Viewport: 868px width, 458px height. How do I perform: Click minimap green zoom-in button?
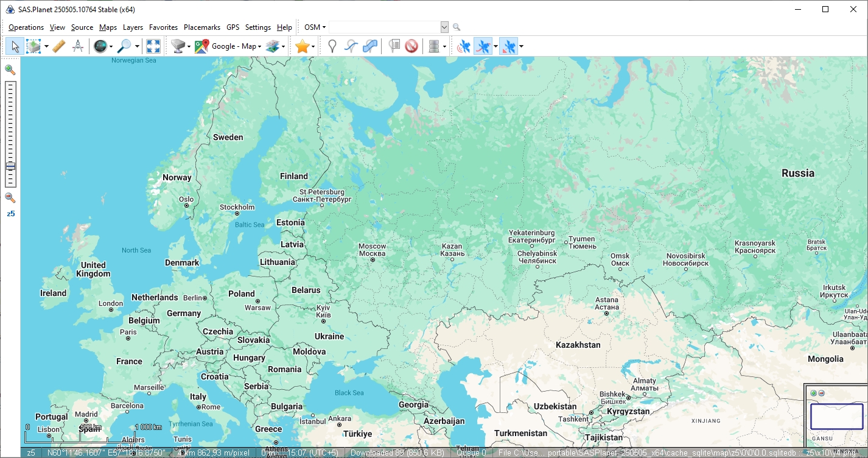point(813,393)
